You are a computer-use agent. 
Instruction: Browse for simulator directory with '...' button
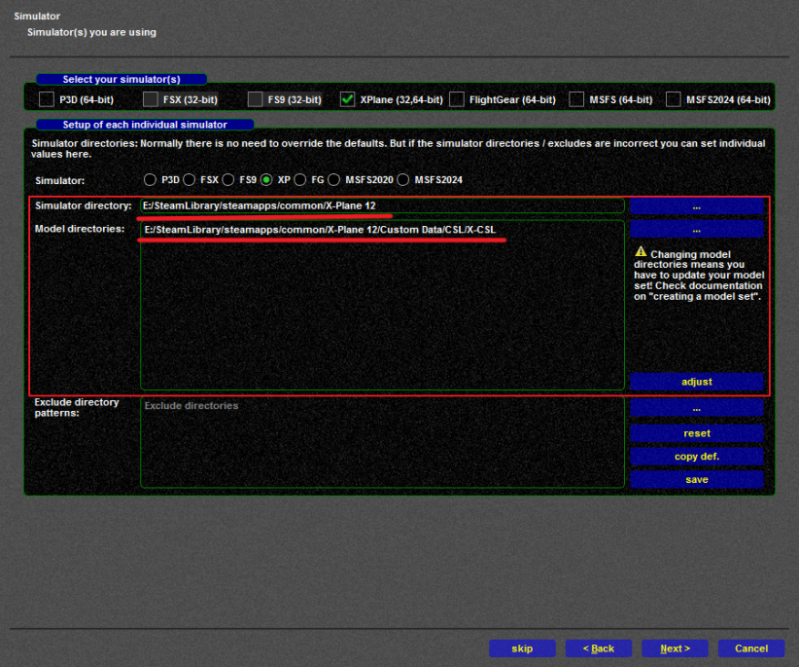point(696,206)
